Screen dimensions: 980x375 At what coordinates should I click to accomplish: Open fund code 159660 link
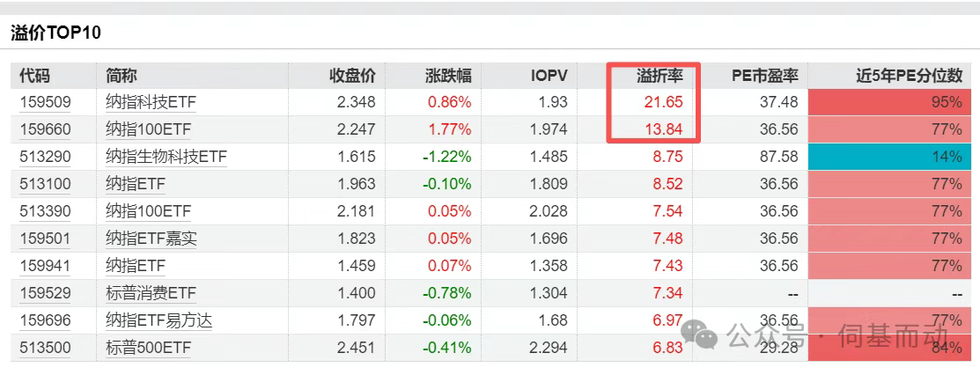pyautogui.click(x=45, y=129)
